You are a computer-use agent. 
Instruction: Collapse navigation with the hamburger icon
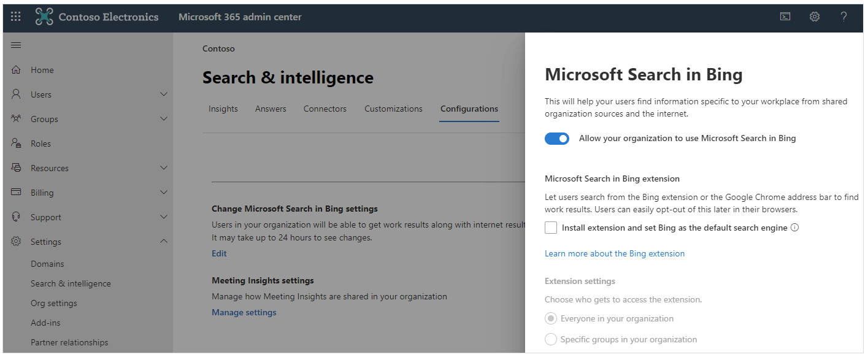pos(17,45)
